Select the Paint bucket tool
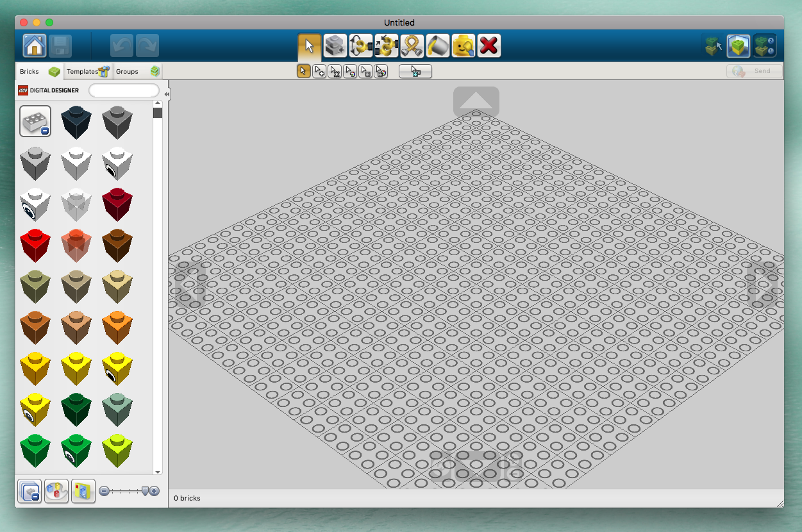The image size is (802, 532). click(438, 46)
